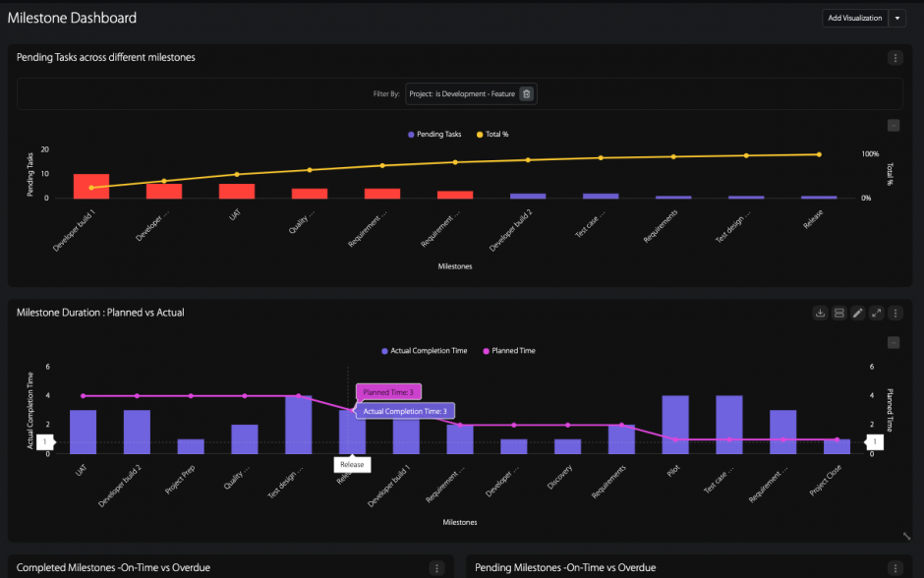
Task: Open the Pending Milestones -On-Time vs Overdue panel
Action: [564, 567]
